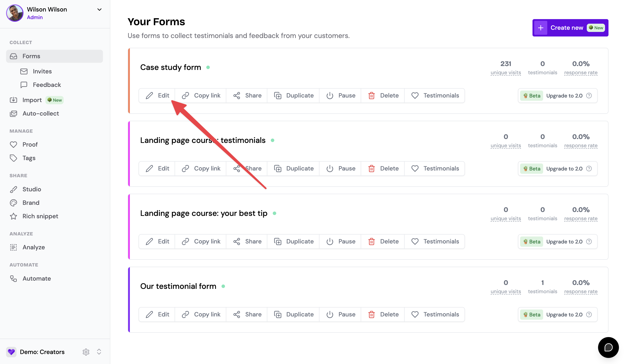Pause Landing page course: testimonials form
Screen dimensions: 625x364
click(340, 169)
